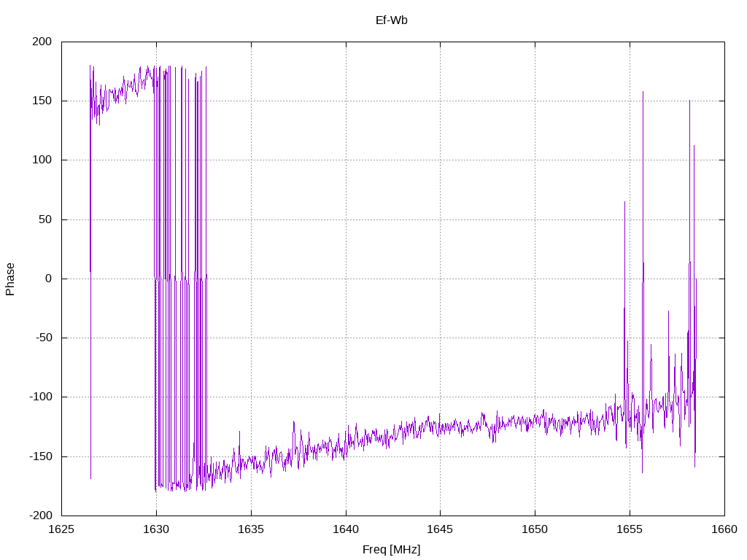
Task: Click the y-axis tick label "-100"
Action: (x=41, y=397)
